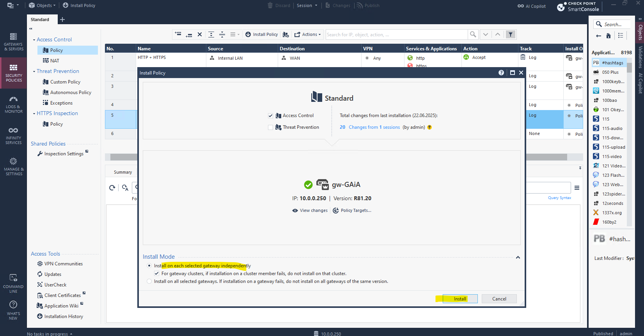This screenshot has height=336, width=644.
Task: Collapse the Access Control tree node
Action: 34,40
